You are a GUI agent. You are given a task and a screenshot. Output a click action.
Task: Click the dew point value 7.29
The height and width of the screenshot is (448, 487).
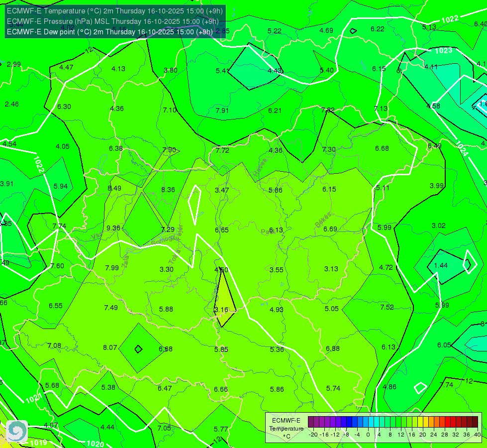click(x=168, y=229)
